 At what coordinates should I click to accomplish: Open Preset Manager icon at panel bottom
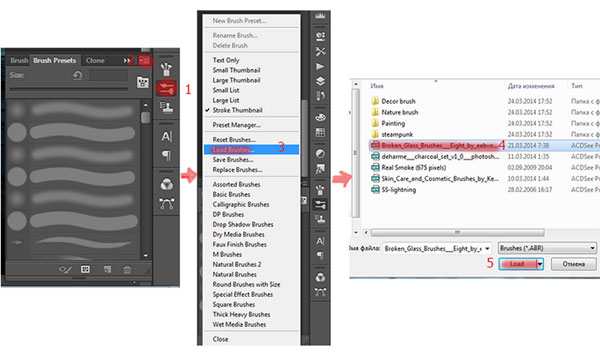(85, 269)
